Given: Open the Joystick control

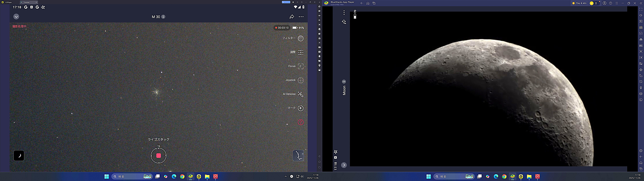Looking at the screenshot, I should coord(301,80).
